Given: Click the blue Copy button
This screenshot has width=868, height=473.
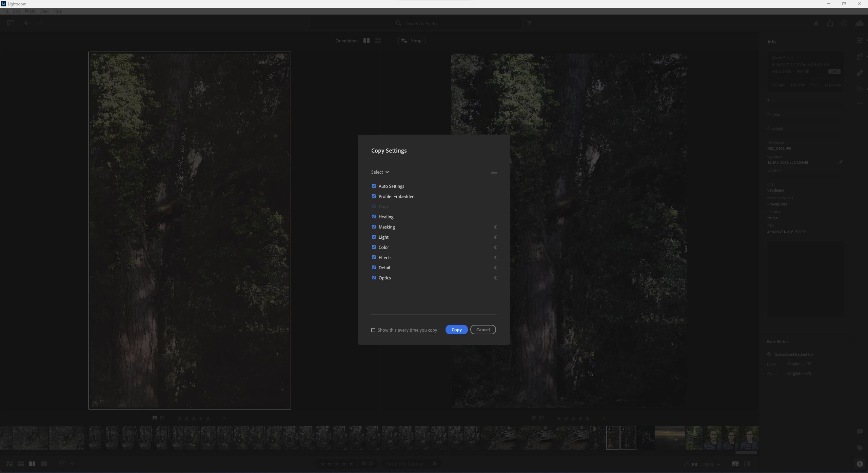Looking at the screenshot, I should (456, 330).
